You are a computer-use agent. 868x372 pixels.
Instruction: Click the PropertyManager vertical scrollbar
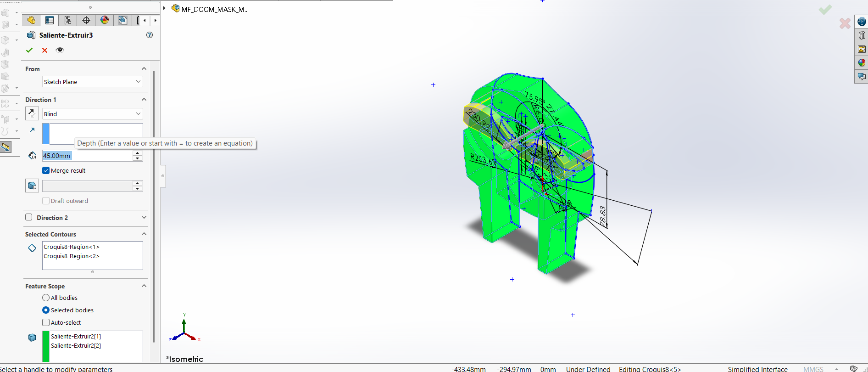[154, 207]
